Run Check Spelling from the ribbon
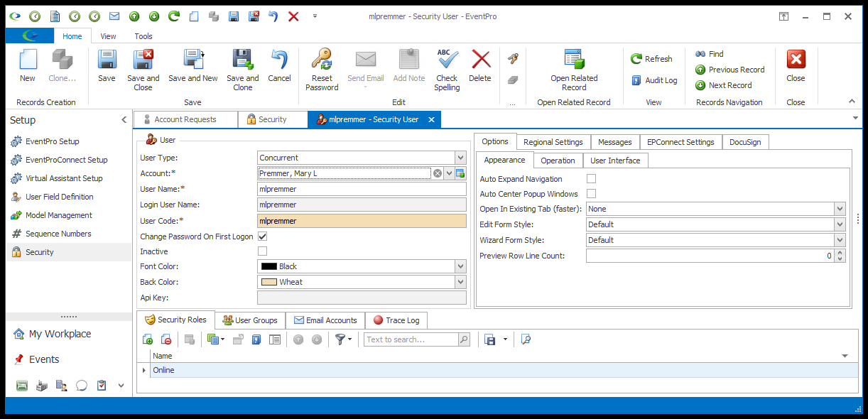The image size is (868, 419). coord(447,70)
